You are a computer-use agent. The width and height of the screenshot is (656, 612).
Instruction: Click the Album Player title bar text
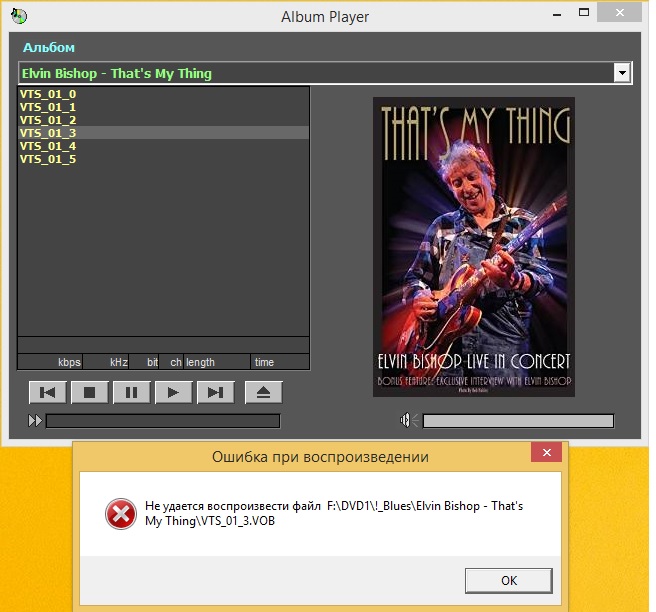(x=325, y=17)
